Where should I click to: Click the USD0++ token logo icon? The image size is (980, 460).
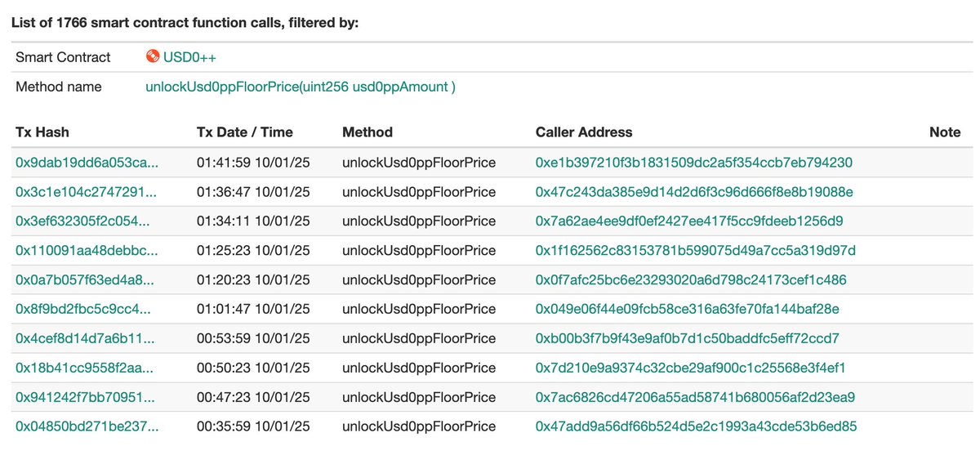pyautogui.click(x=152, y=57)
